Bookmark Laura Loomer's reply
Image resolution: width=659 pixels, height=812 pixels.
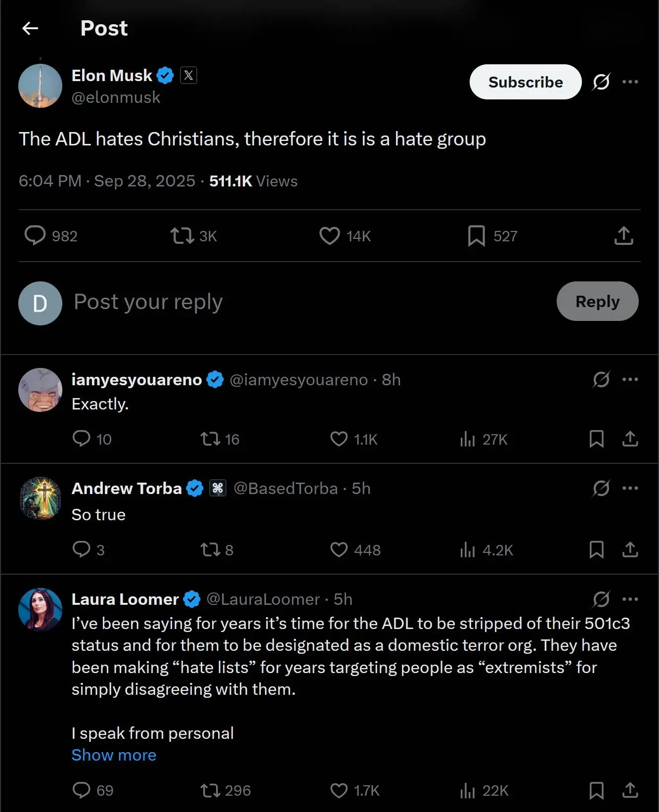596,790
